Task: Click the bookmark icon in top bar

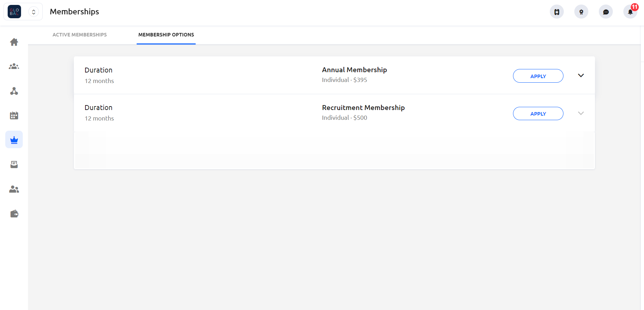Action: (557, 12)
